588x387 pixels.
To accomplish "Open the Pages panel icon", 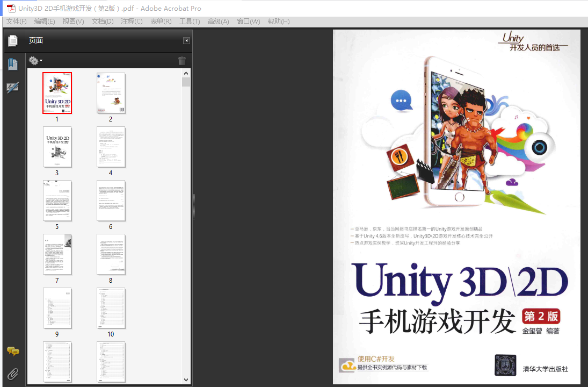I will coord(13,40).
